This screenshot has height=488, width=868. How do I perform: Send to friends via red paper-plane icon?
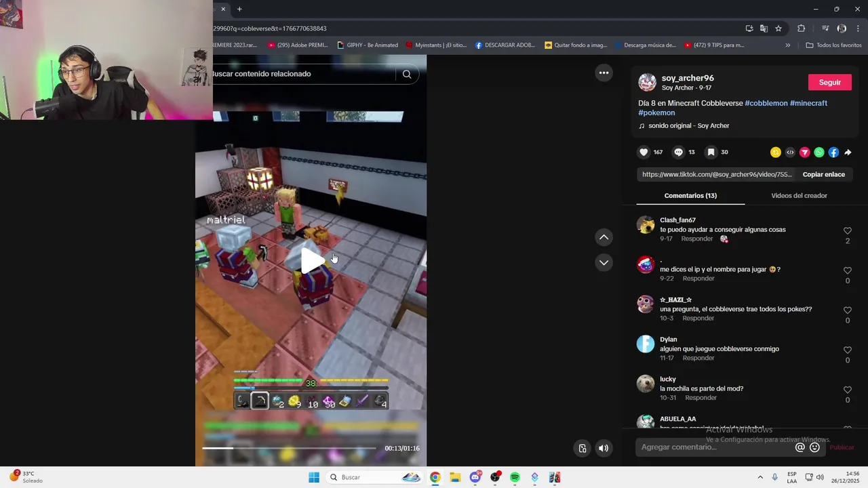coord(805,152)
